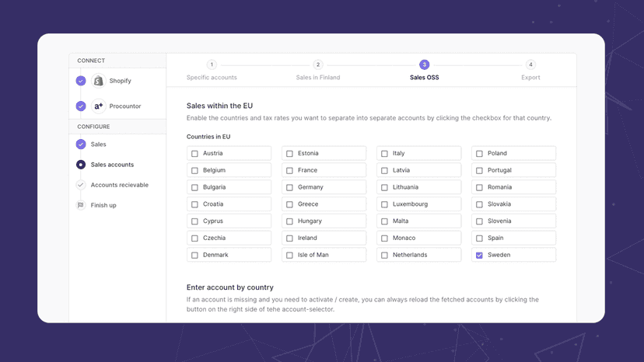Click the "Countries in EU" label
This screenshot has width=644, height=362.
[x=208, y=137]
